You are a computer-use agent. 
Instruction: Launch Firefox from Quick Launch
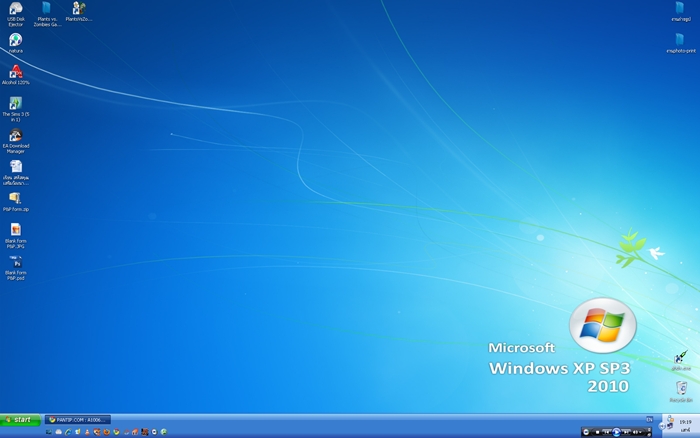(x=106, y=432)
